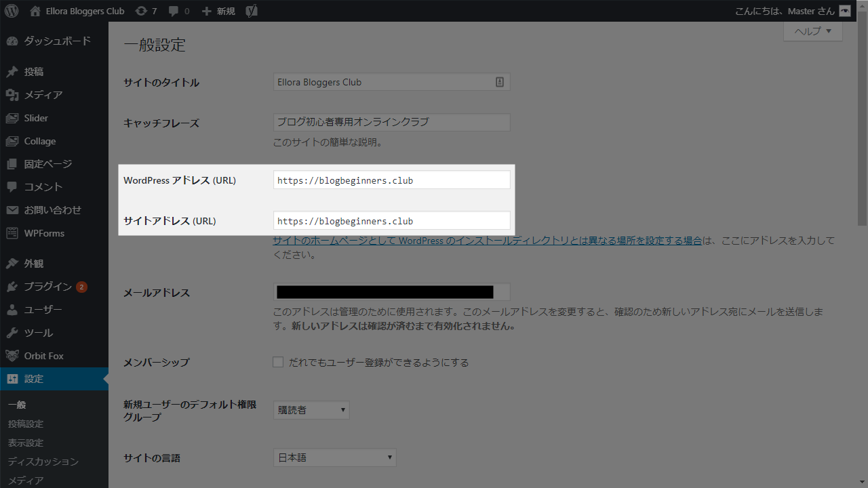This screenshot has width=868, height=488.
Task: Click the ユーザー person icon
Action: [x=12, y=310]
